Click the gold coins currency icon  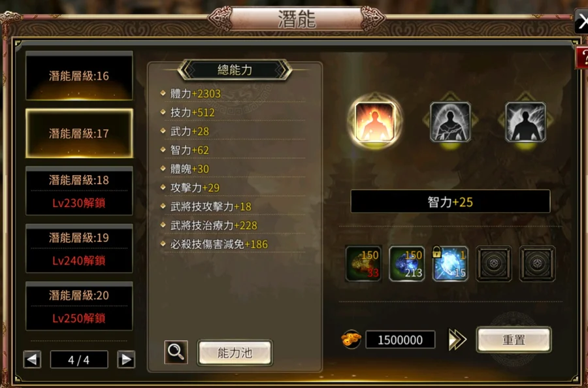351,339
